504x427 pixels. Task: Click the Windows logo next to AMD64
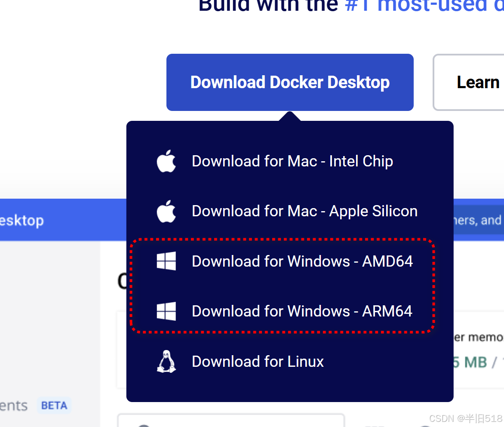point(166,261)
